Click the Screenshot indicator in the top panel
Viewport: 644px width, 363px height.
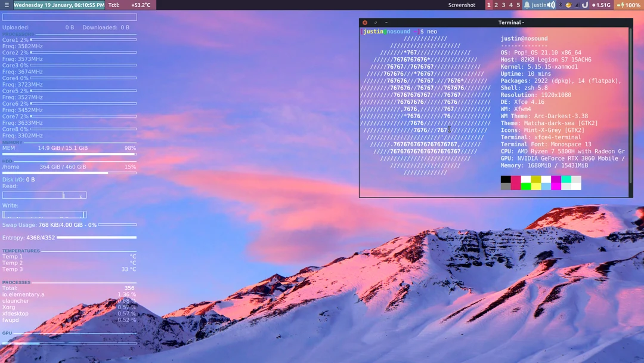click(462, 5)
